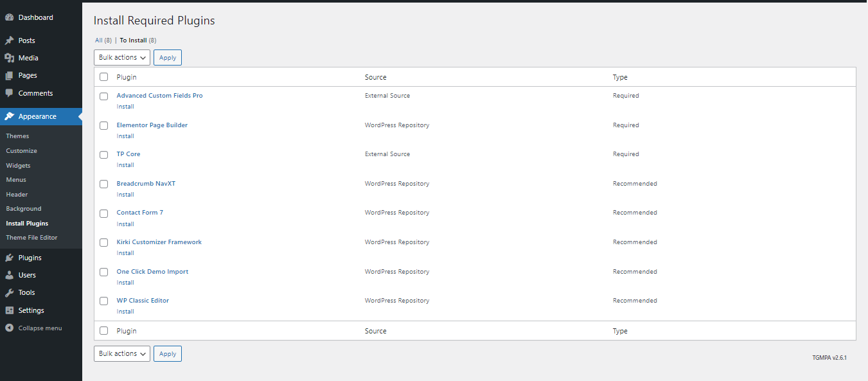Image resolution: width=868 pixels, height=381 pixels.
Task: Open the Kirki Customizer Framework link
Action: click(x=159, y=242)
